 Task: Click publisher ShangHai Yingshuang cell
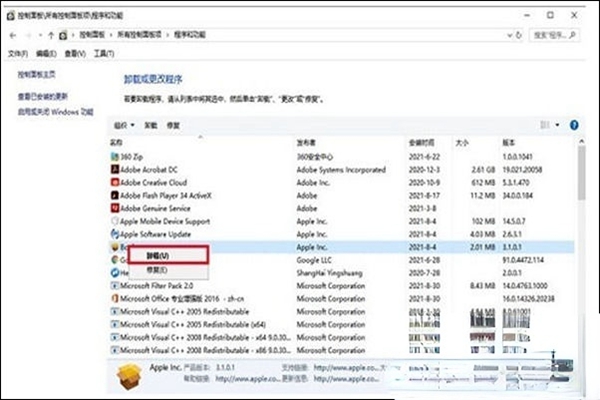(329, 273)
